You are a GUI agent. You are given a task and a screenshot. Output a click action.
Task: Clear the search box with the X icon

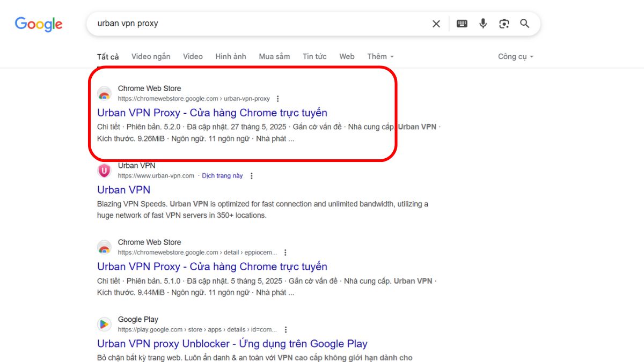coord(436,24)
